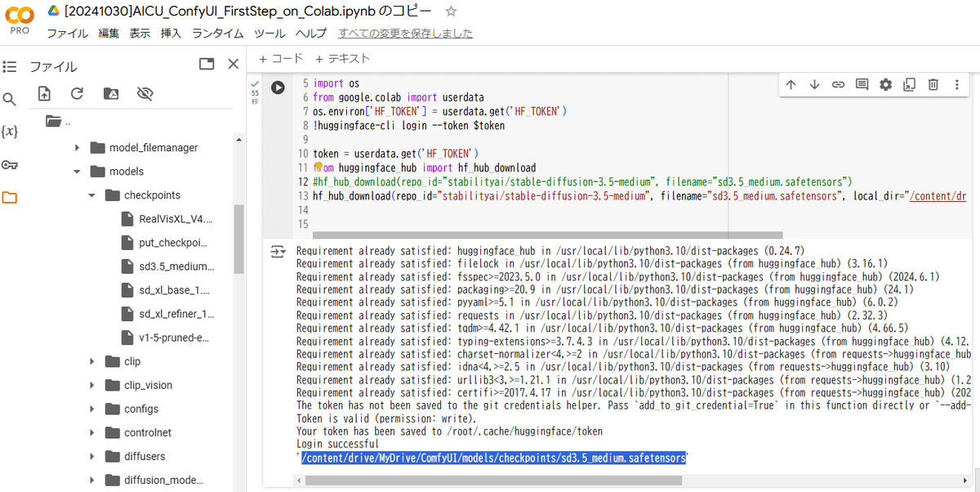Image resolution: width=980 pixels, height=492 pixels.
Task: Expand the configs folder
Action: tap(92, 409)
